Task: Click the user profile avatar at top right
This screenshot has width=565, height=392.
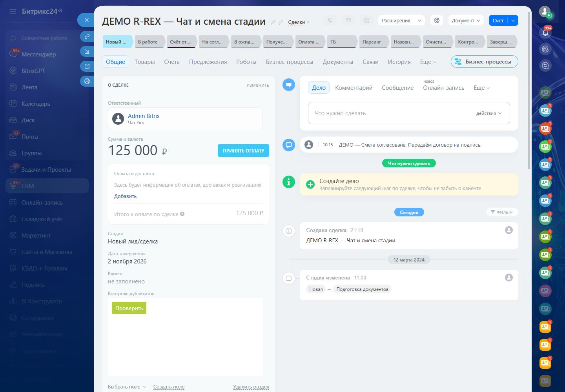Action: tap(545, 11)
